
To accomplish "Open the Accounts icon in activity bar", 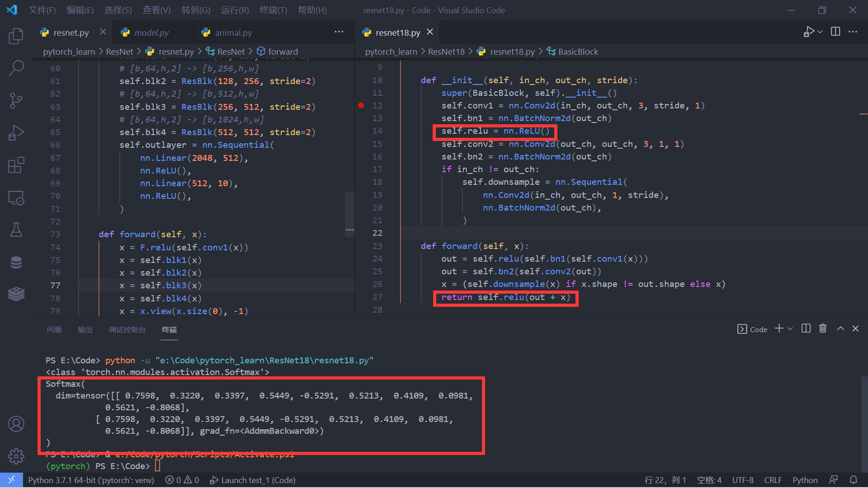I will click(x=16, y=424).
